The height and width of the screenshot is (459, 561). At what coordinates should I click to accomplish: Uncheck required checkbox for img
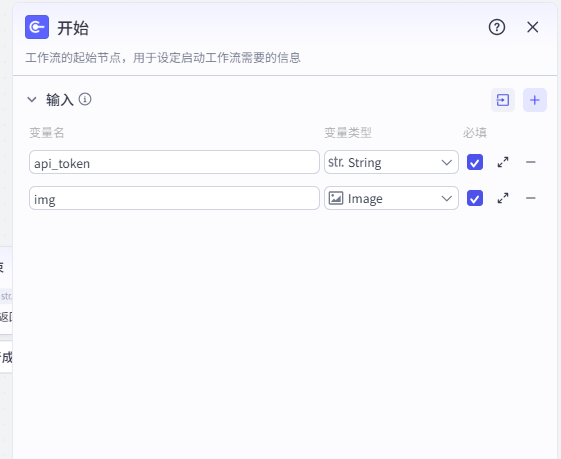(x=475, y=198)
